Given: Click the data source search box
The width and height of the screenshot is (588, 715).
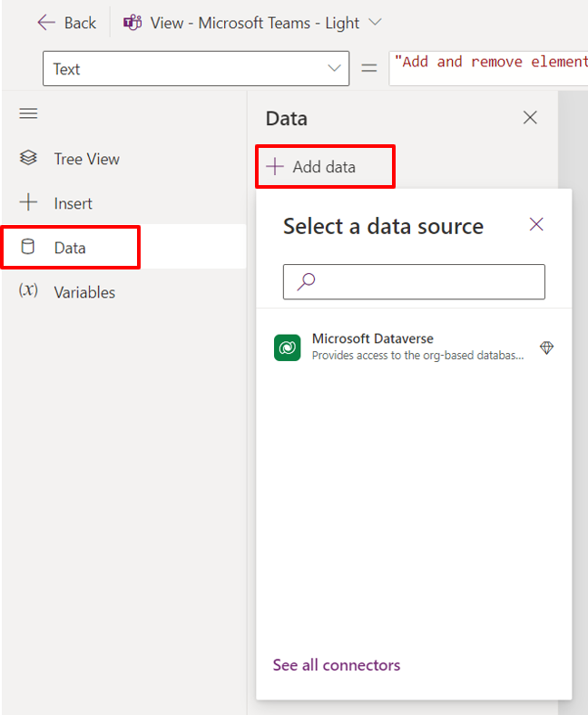Looking at the screenshot, I should tap(414, 282).
